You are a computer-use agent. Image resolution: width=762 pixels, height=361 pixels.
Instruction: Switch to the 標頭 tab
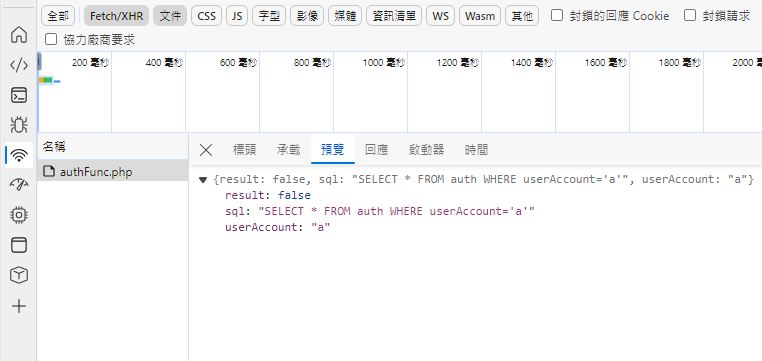[x=244, y=150]
